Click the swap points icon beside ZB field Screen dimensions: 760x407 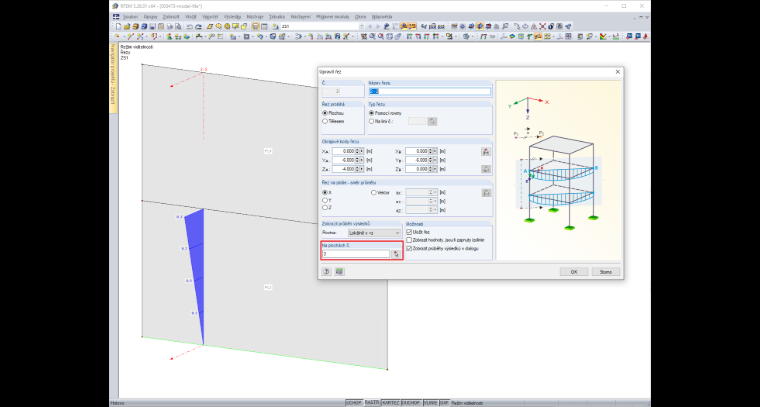click(486, 169)
